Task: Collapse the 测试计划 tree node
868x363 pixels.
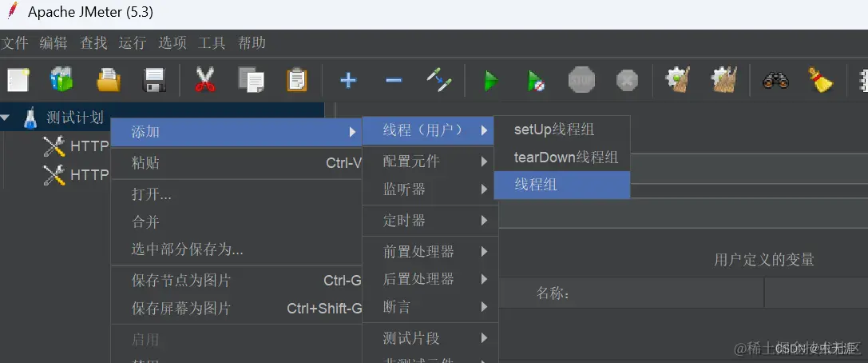Action: [x=6, y=118]
